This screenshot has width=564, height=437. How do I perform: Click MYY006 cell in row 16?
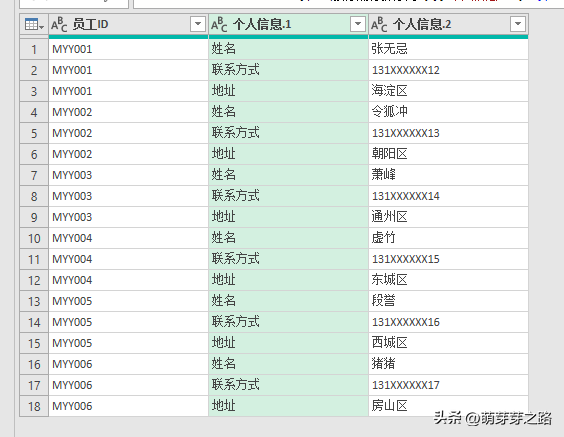pyautogui.click(x=128, y=364)
